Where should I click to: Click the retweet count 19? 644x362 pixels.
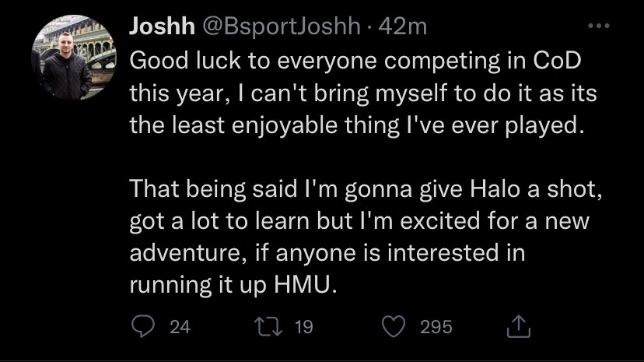coord(304,327)
